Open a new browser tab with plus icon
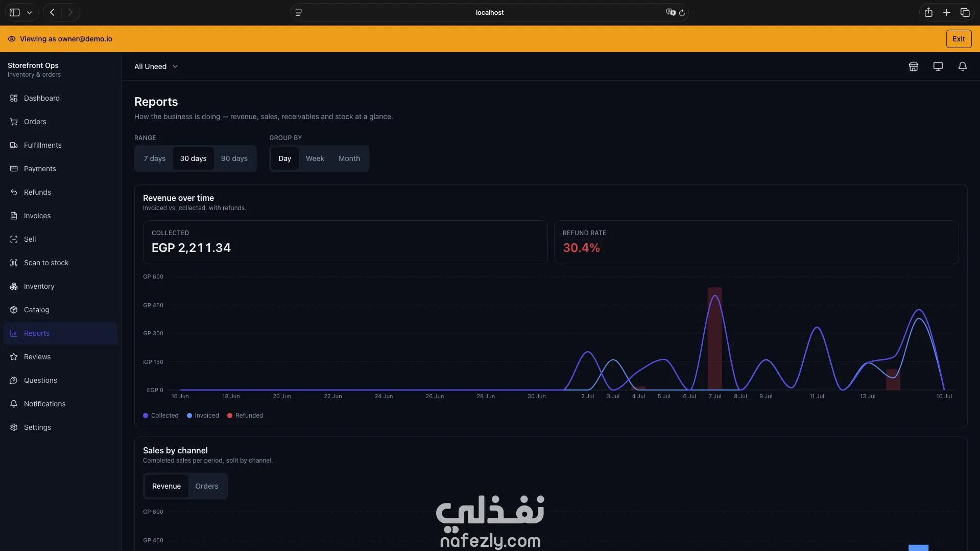 pos(947,12)
